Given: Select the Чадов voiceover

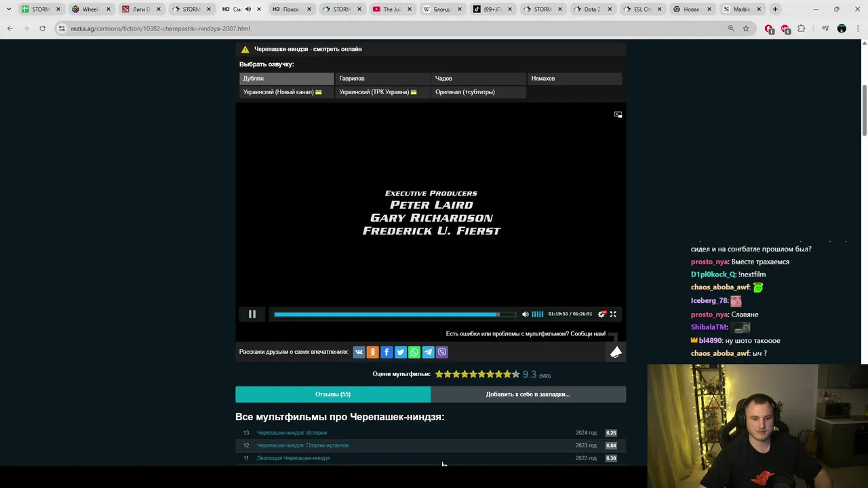Looking at the screenshot, I should [479, 79].
